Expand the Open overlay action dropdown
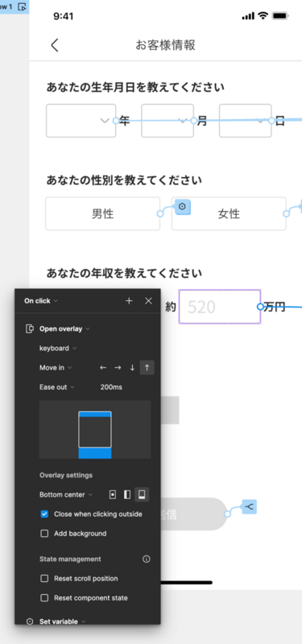 pyautogui.click(x=64, y=329)
